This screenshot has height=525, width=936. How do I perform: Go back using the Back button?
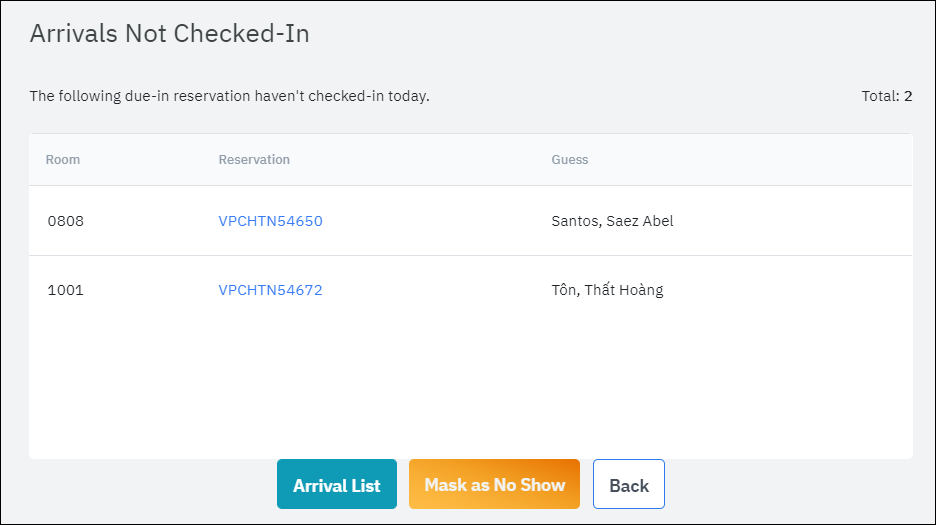[628, 485]
